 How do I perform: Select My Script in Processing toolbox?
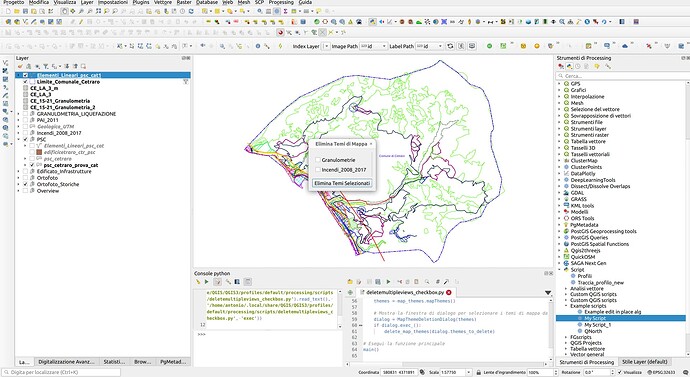click(x=595, y=318)
